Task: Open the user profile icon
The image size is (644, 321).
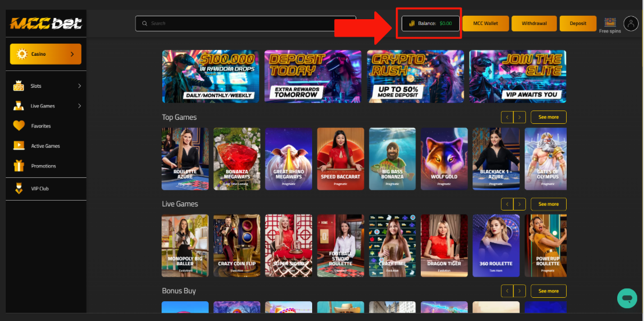Action: click(631, 23)
